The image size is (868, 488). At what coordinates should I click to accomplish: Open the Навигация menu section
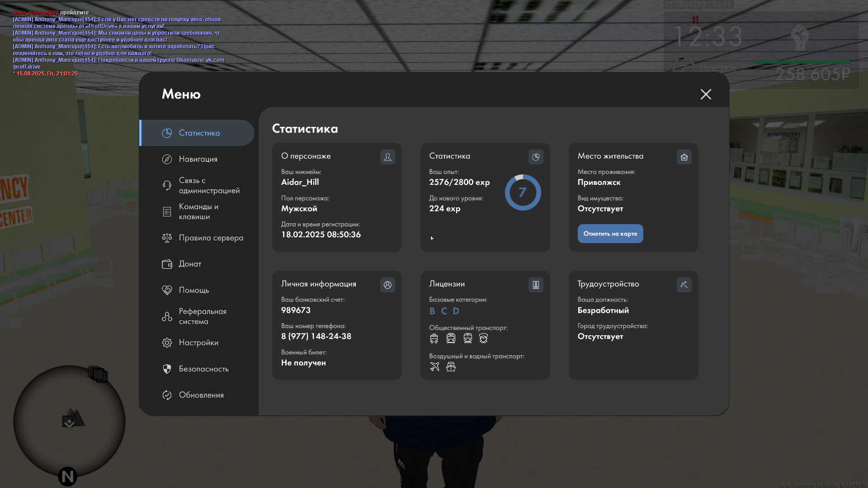pos(197,159)
